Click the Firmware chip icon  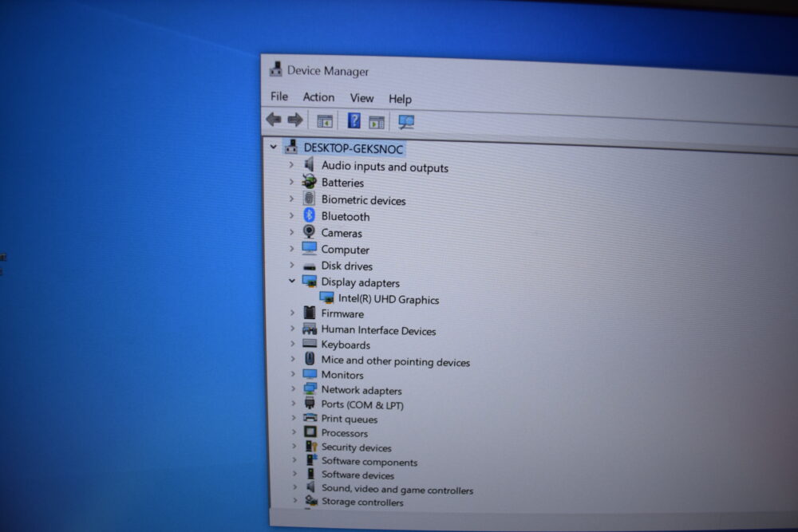[310, 313]
